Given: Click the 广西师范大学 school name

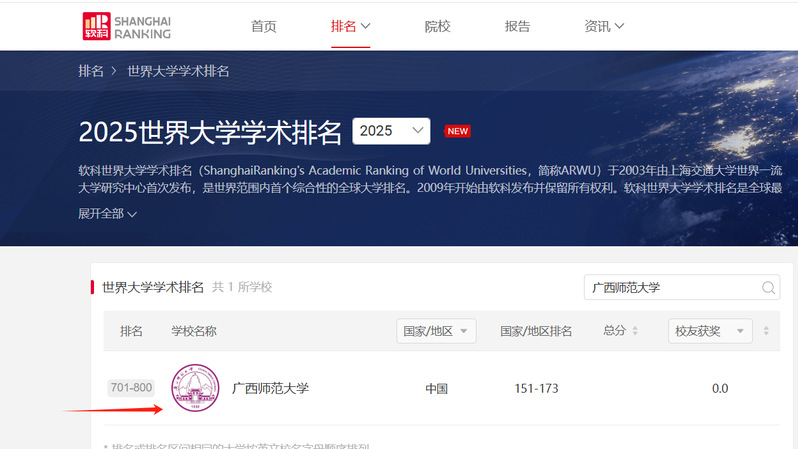Looking at the screenshot, I should (x=270, y=388).
